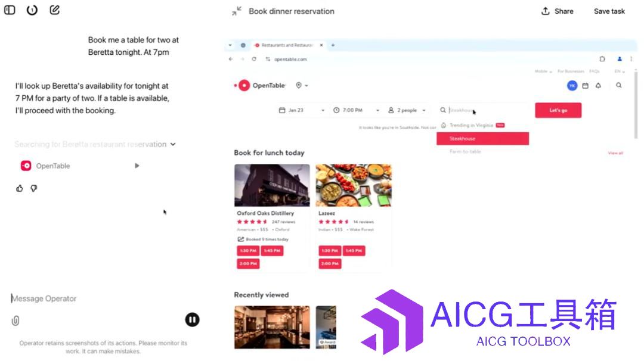Select the Restaurants and Restaurant tab
This screenshot has width=644, height=361.
[286, 45]
